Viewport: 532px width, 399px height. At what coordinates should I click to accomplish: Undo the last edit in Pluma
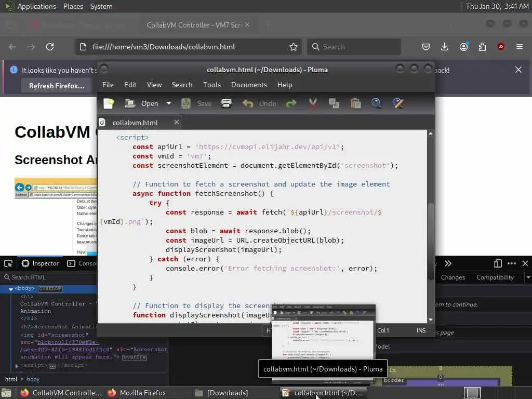click(259, 103)
